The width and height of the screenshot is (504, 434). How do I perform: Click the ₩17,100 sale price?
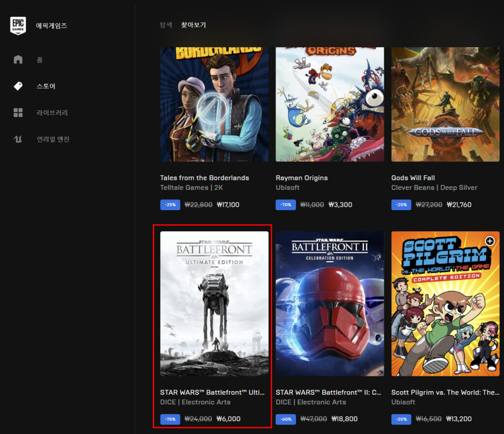(x=228, y=205)
